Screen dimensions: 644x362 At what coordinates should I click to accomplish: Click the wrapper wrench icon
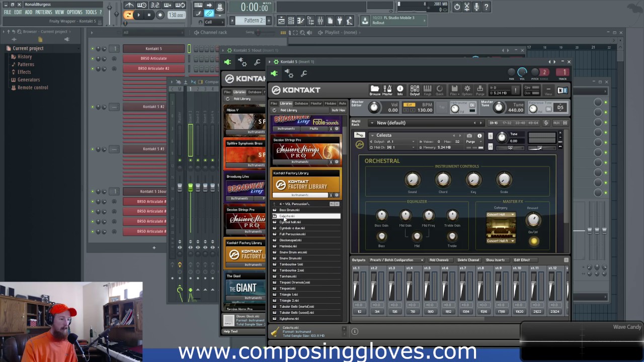pyautogui.click(x=304, y=74)
